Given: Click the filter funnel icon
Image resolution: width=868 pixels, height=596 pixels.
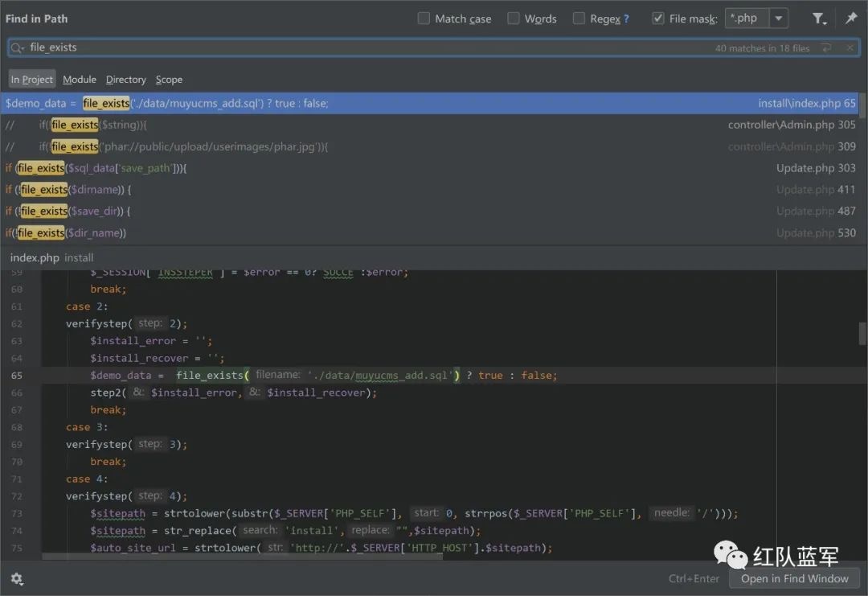Looking at the screenshot, I should pos(819,18).
